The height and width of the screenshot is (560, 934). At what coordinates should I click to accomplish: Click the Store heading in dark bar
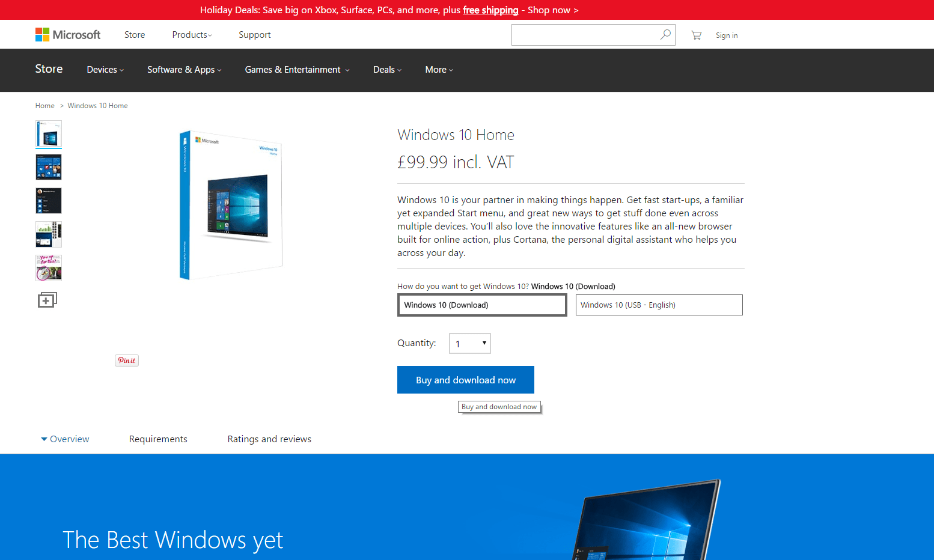pos(49,69)
